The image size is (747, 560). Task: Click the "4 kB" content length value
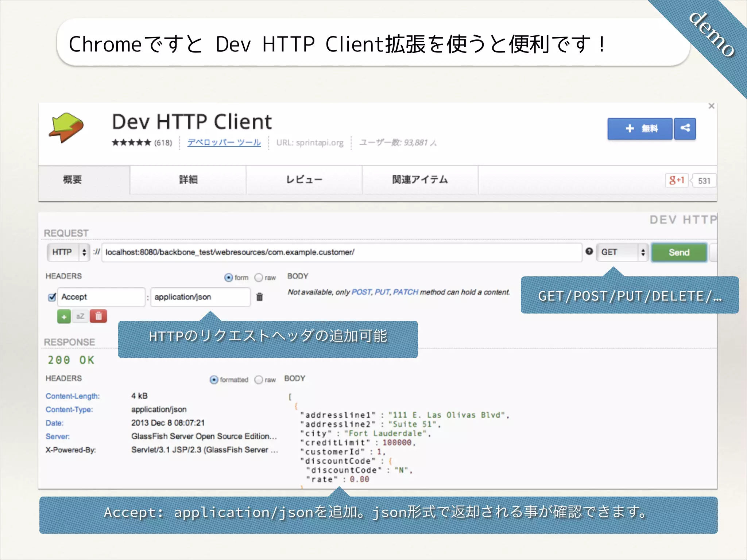point(139,396)
